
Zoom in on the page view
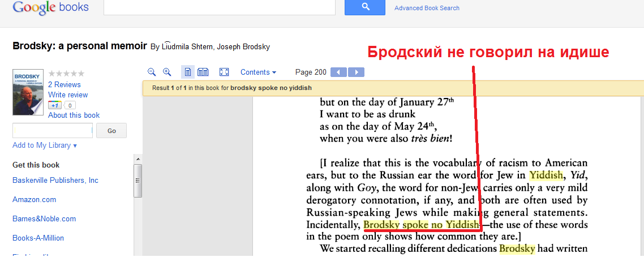(167, 72)
